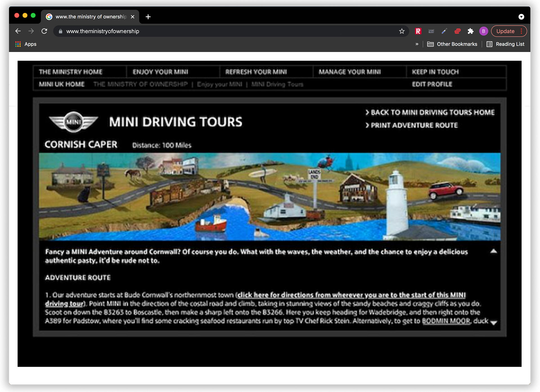Click BACK TO MINI DRIVING TOURS HOME
The height and width of the screenshot is (392, 540).
[x=430, y=112]
